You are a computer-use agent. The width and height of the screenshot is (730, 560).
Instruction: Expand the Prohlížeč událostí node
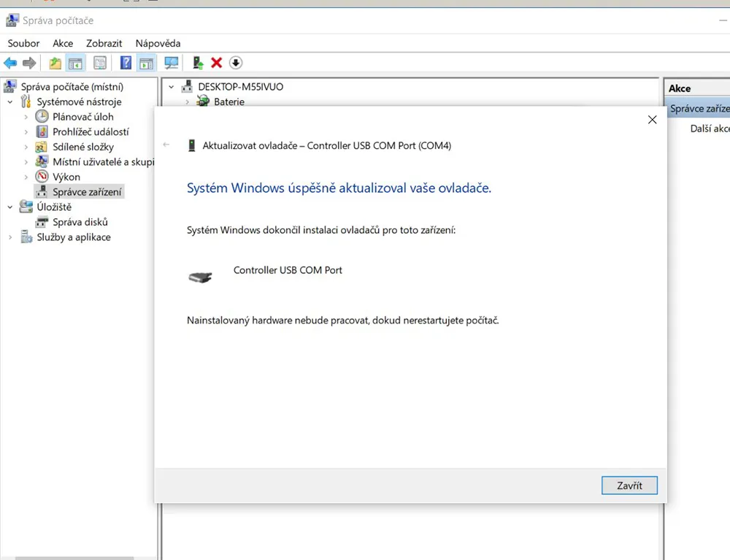click(x=26, y=132)
